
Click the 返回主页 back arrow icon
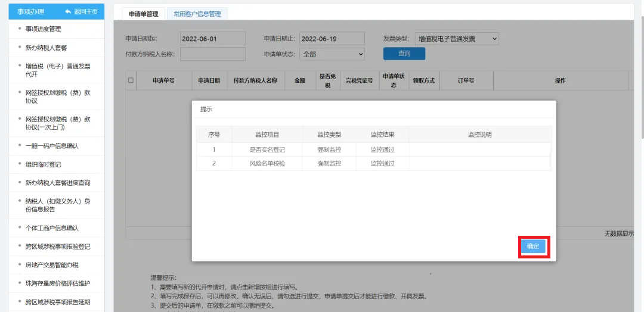coord(69,12)
